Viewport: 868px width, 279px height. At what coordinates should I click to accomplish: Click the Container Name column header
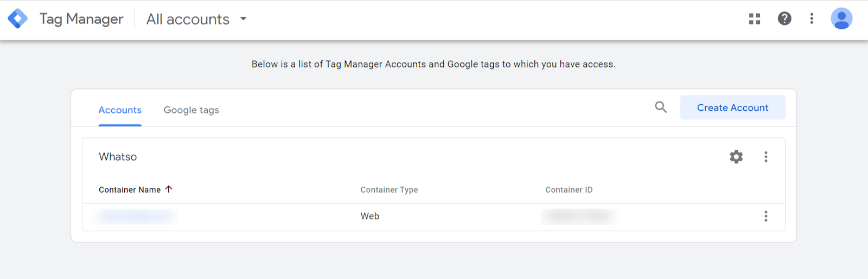coord(130,189)
